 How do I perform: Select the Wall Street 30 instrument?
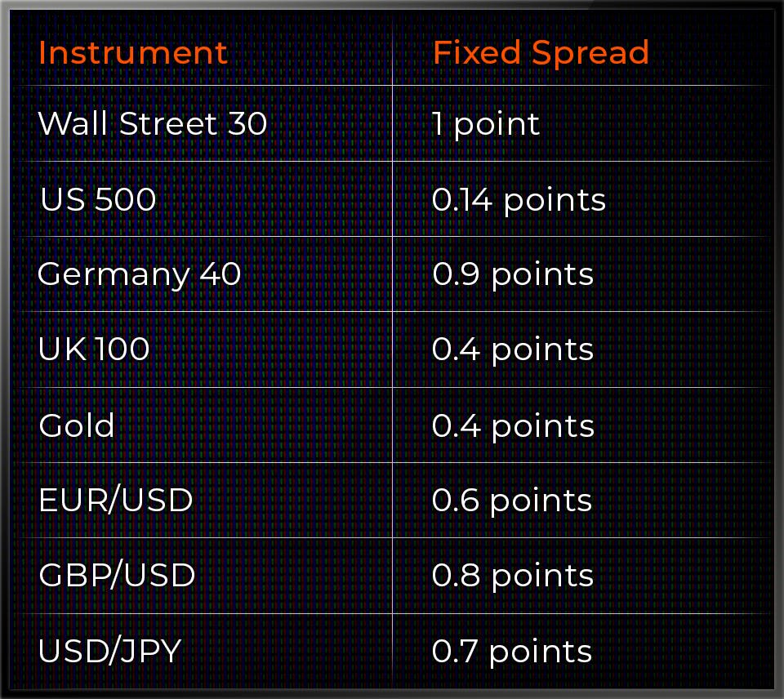click(x=153, y=124)
